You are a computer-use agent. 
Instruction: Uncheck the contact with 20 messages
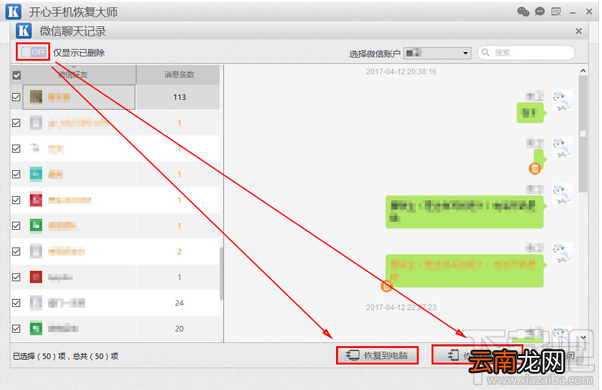pos(16,329)
